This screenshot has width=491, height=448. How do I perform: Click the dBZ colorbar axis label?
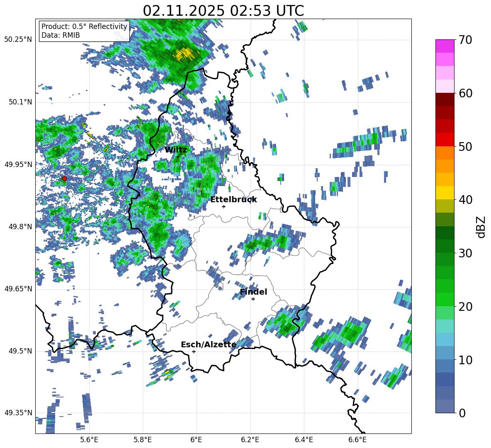tap(481, 227)
